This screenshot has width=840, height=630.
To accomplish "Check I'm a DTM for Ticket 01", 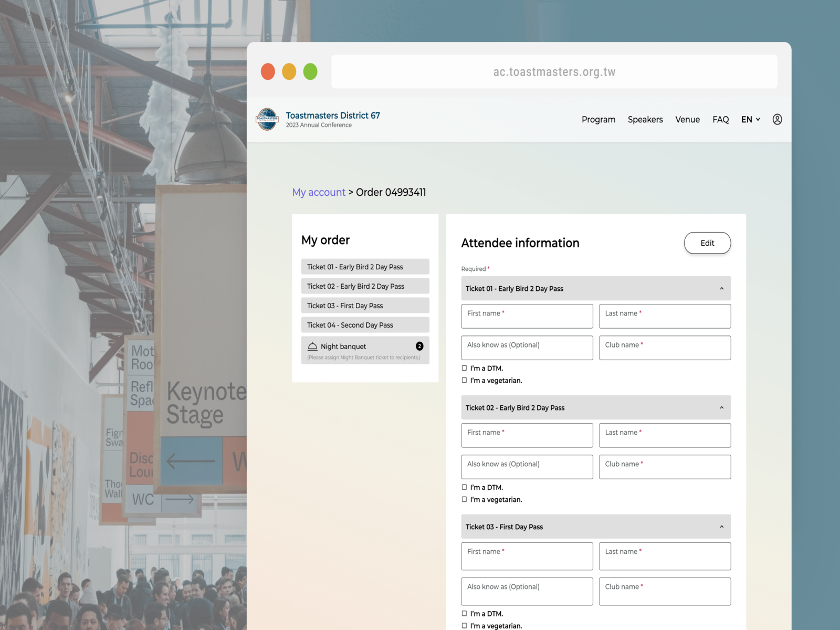I will click(464, 368).
